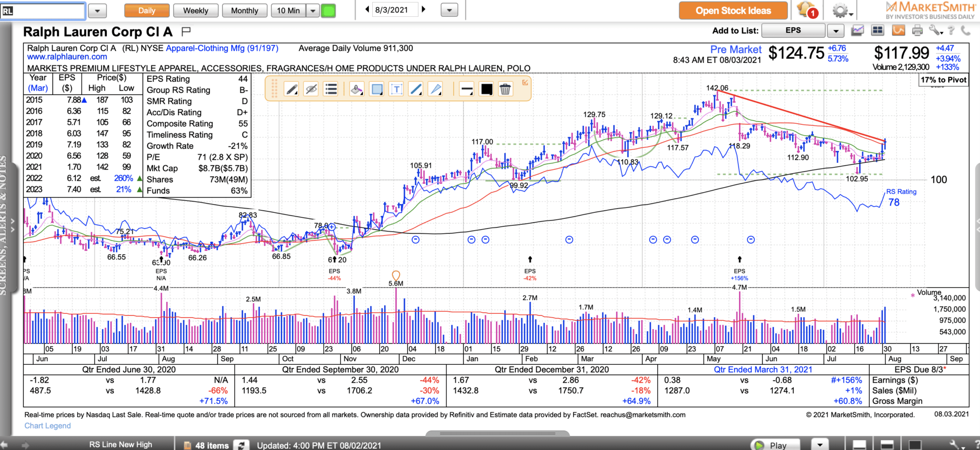980x450 pixels.
Task: Open the wrench tools menu near printer
Action: [x=935, y=31]
